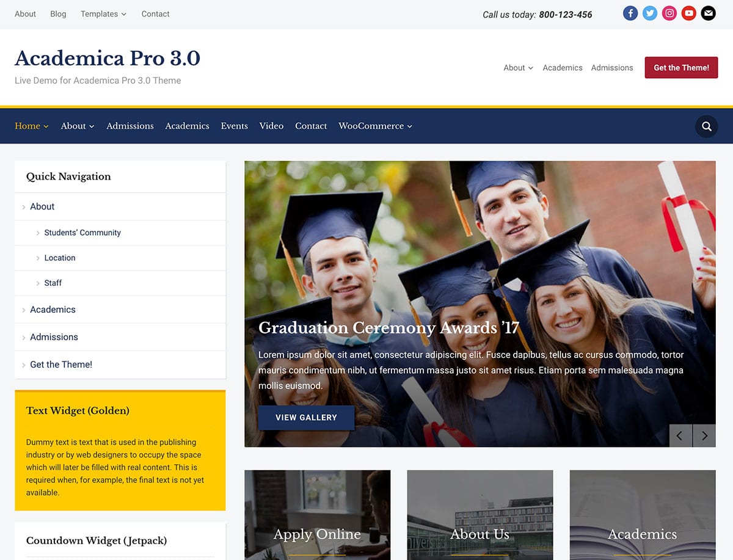Viewport: 733px width, 560px height.
Task: Click the Twitter social icon
Action: pyautogui.click(x=650, y=13)
